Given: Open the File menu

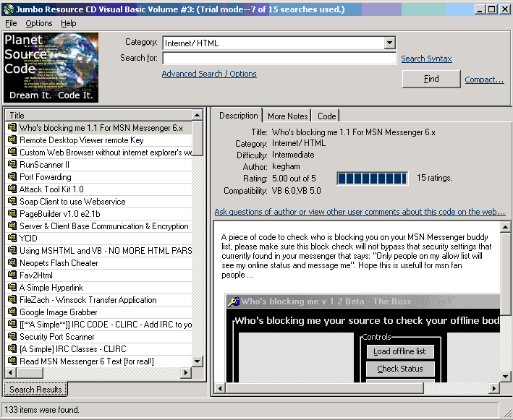Looking at the screenshot, I should 11,23.
